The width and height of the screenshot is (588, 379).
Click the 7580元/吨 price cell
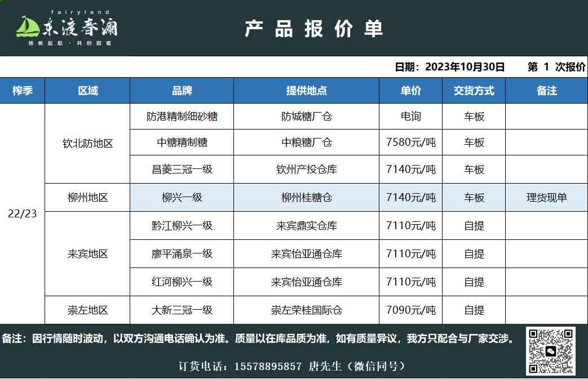pos(411,142)
